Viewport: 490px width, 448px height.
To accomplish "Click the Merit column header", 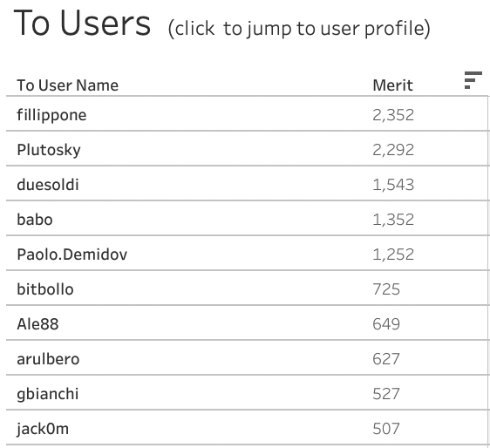I will 393,85.
